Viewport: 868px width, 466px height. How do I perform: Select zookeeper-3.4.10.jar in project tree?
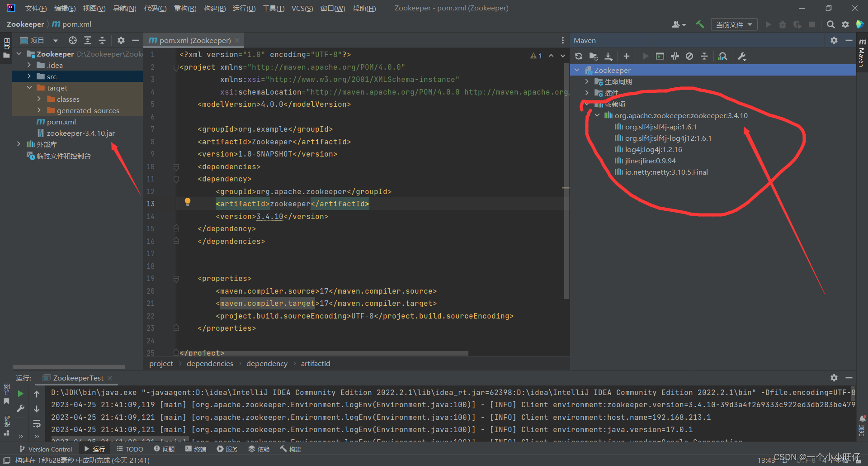coord(75,133)
